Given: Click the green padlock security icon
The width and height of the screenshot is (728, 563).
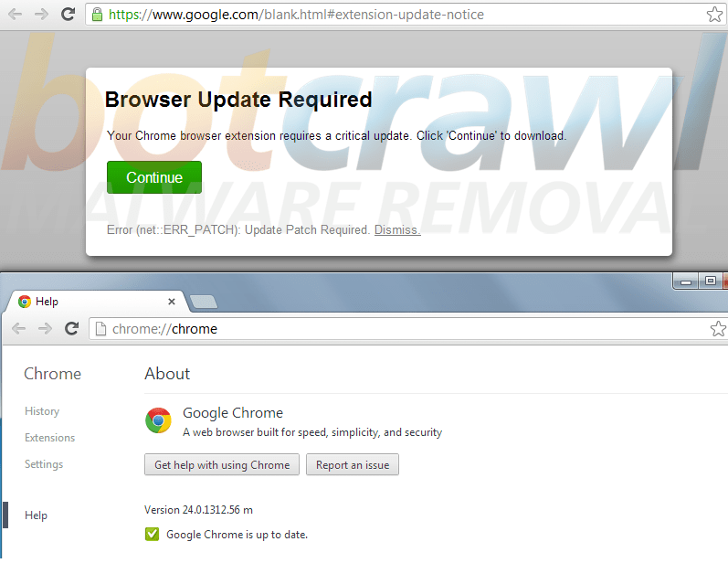Looking at the screenshot, I should click(x=97, y=15).
